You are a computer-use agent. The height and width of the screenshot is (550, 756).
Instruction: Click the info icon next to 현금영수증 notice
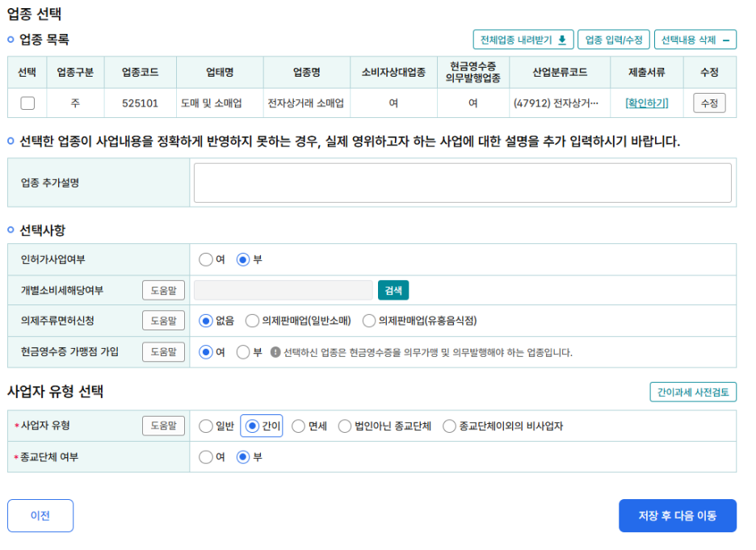pyautogui.click(x=275, y=352)
